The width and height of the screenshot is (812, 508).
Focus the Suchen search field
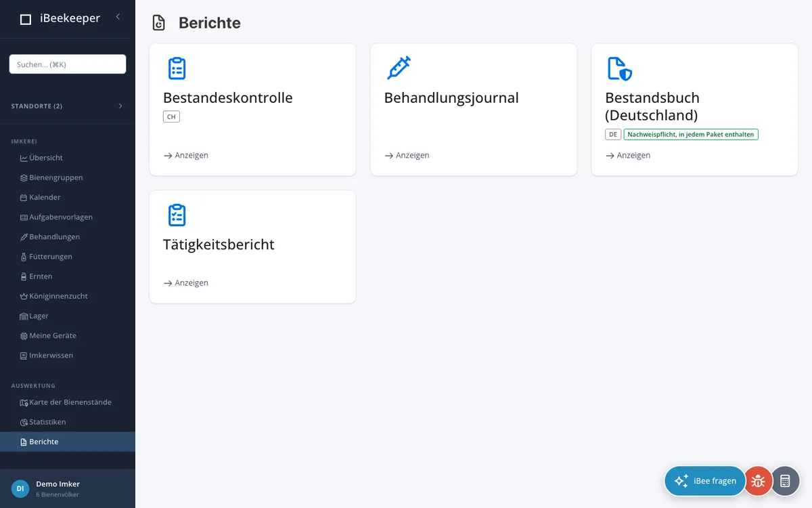coord(68,64)
